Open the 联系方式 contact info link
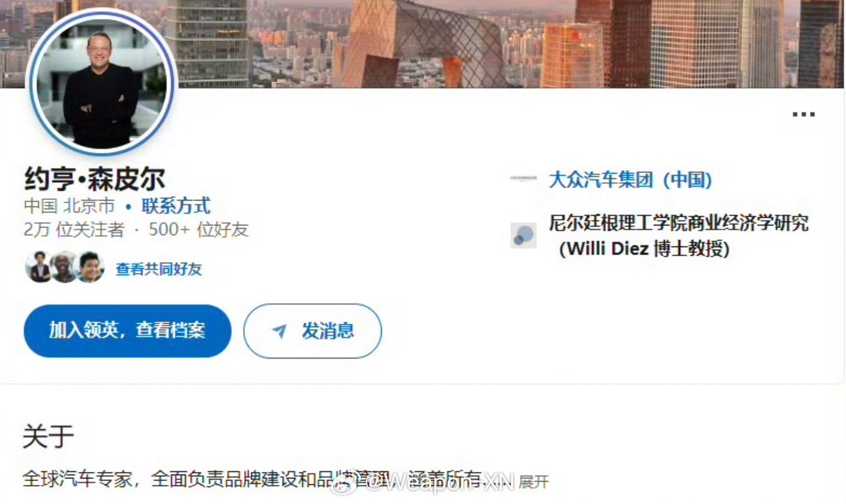 click(x=176, y=206)
